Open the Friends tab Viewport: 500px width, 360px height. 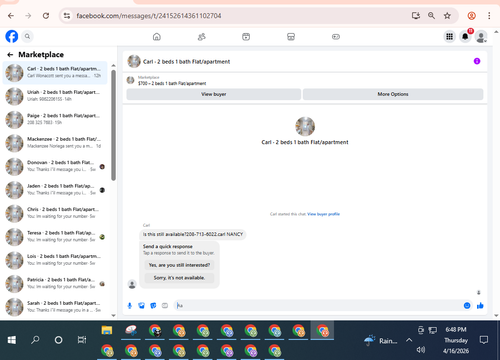202,37
